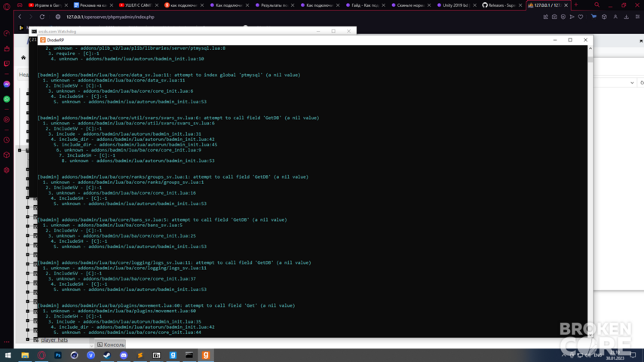Open Sublime Text from taskbar
Screen dimensions: 644x362
pos(140,355)
